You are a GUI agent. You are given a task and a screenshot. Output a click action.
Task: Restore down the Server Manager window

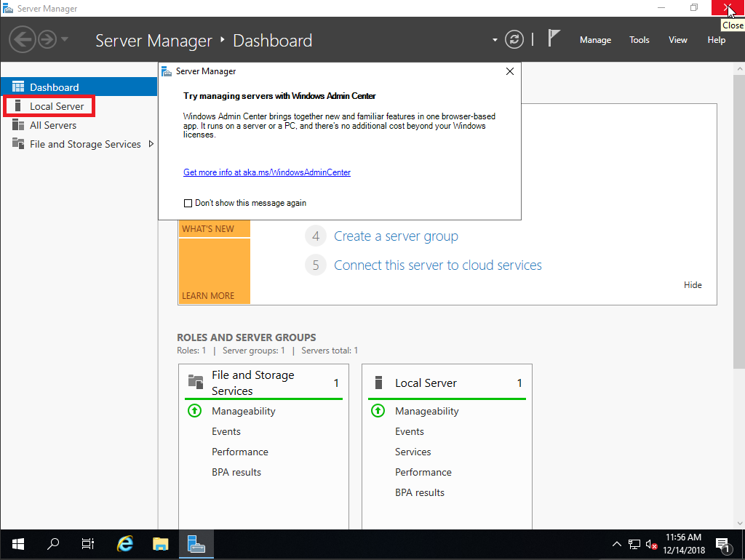pyautogui.click(x=694, y=7)
